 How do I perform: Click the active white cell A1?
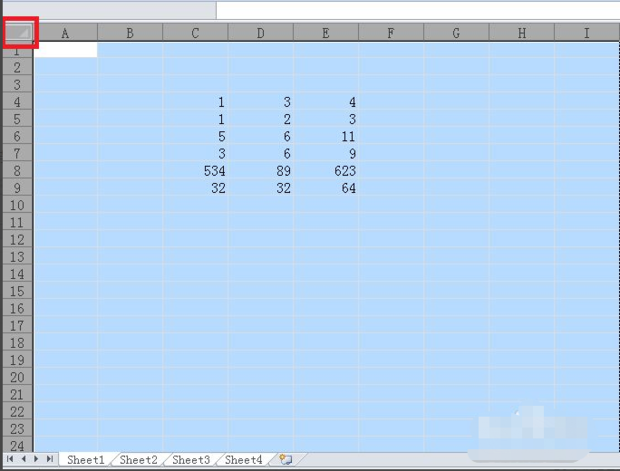pos(66,50)
